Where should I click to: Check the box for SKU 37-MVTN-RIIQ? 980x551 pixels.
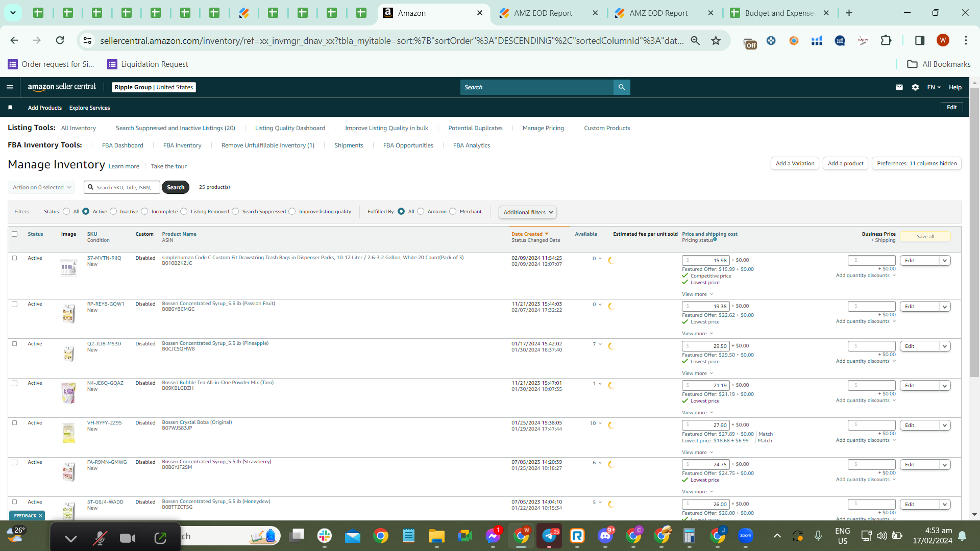(15, 258)
